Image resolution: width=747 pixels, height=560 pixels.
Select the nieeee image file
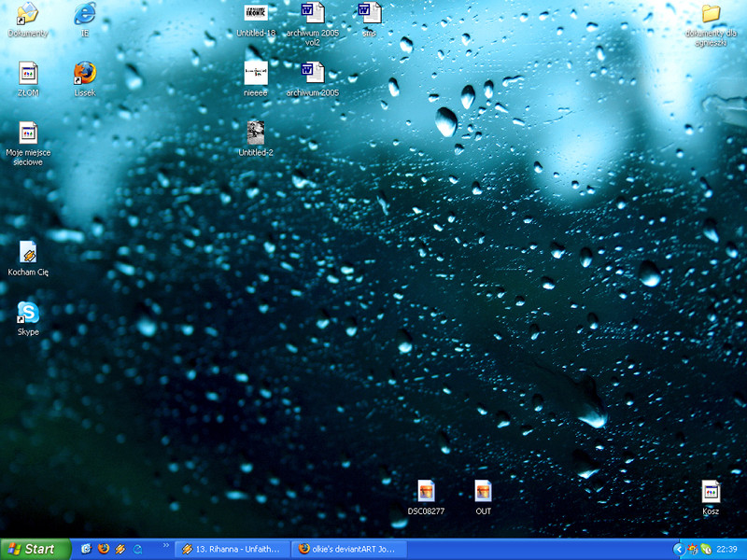(x=256, y=79)
